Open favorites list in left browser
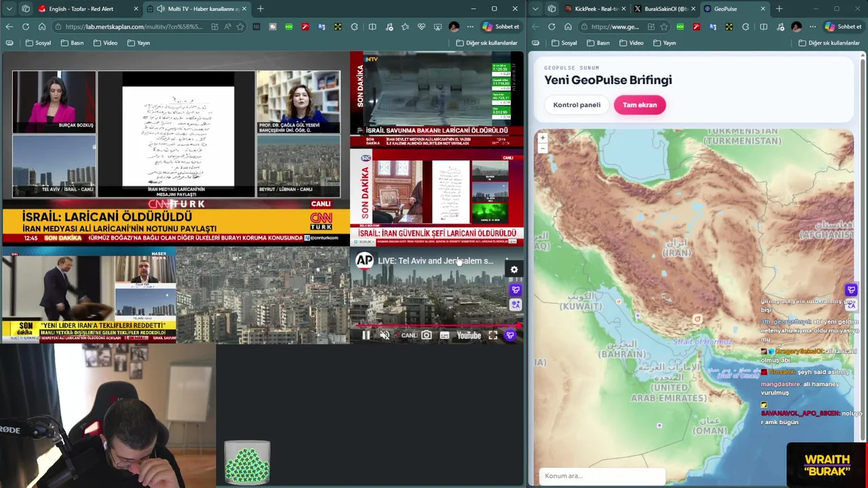The height and width of the screenshot is (488, 868). [405, 26]
